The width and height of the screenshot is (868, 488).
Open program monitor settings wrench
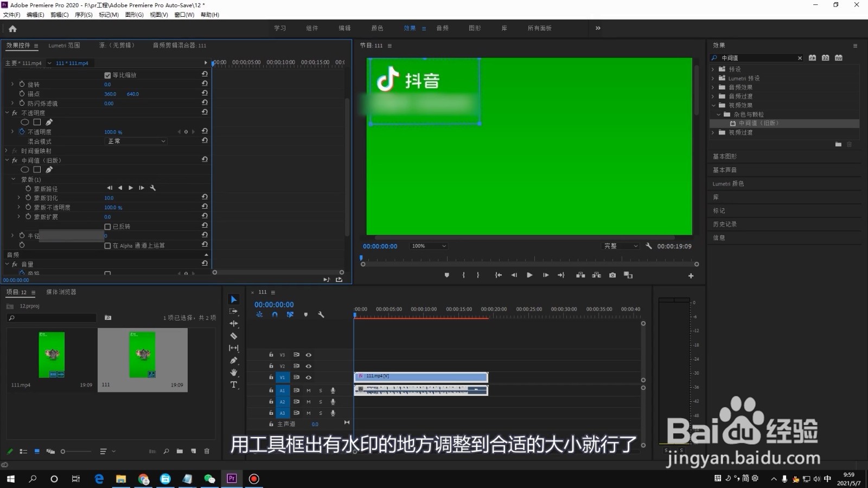point(649,246)
